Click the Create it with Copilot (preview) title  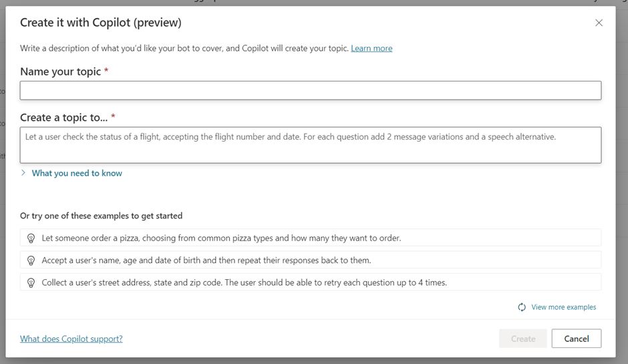pos(100,23)
